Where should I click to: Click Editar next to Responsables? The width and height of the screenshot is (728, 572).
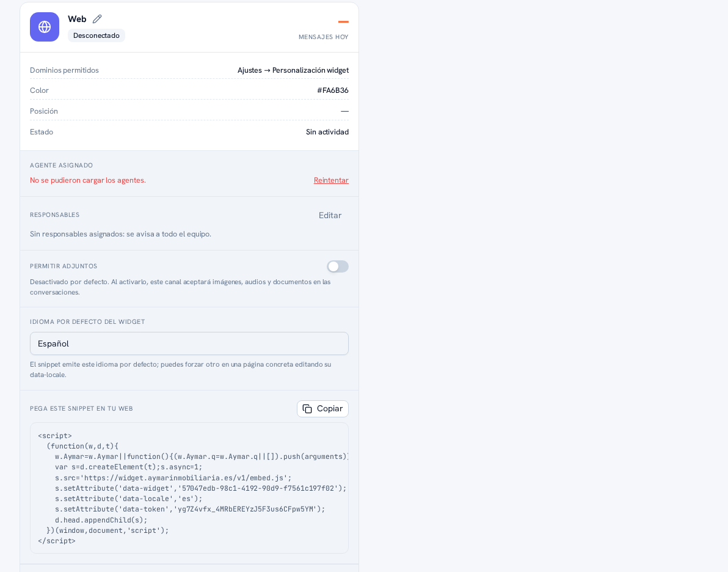[x=330, y=215]
